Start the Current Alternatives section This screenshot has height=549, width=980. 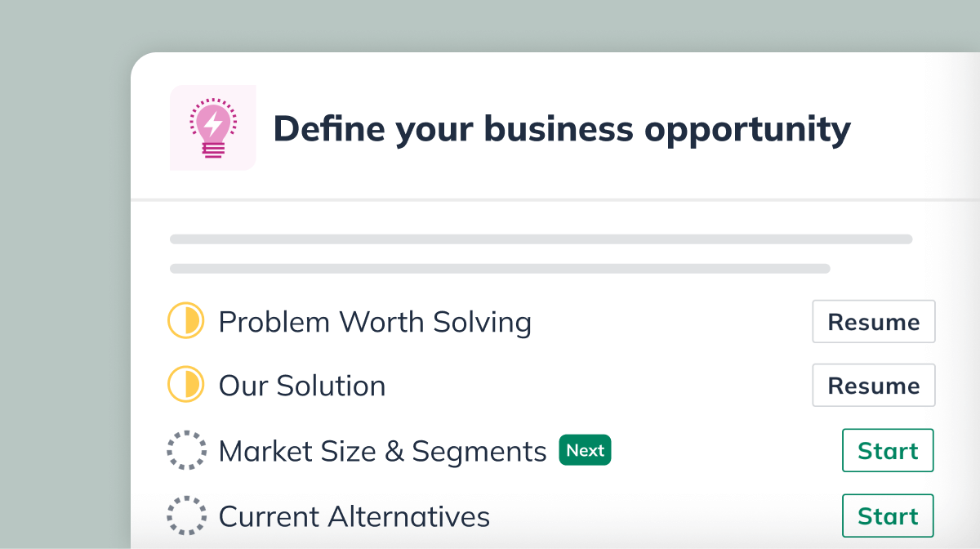pyautogui.click(x=888, y=516)
